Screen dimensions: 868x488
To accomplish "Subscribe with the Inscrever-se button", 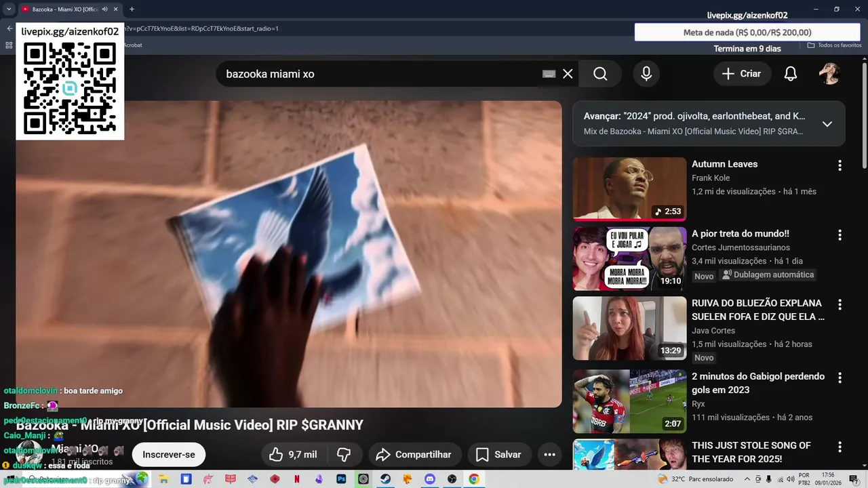I will click(x=169, y=455).
